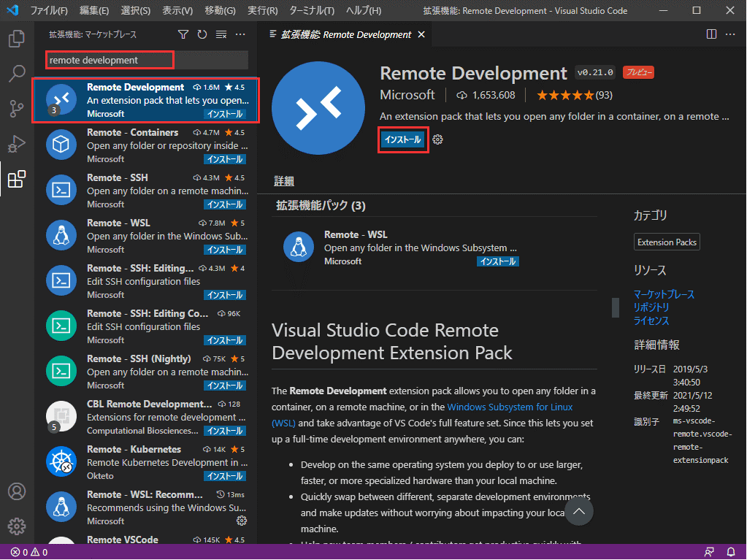747x560 pixels.
Task: Open the 表示(V) menu
Action: [177, 10]
